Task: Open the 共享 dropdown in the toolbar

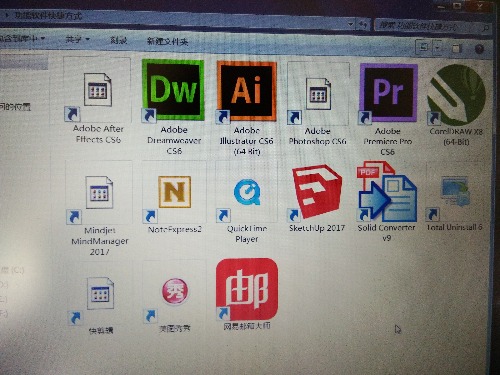Action: point(78,40)
